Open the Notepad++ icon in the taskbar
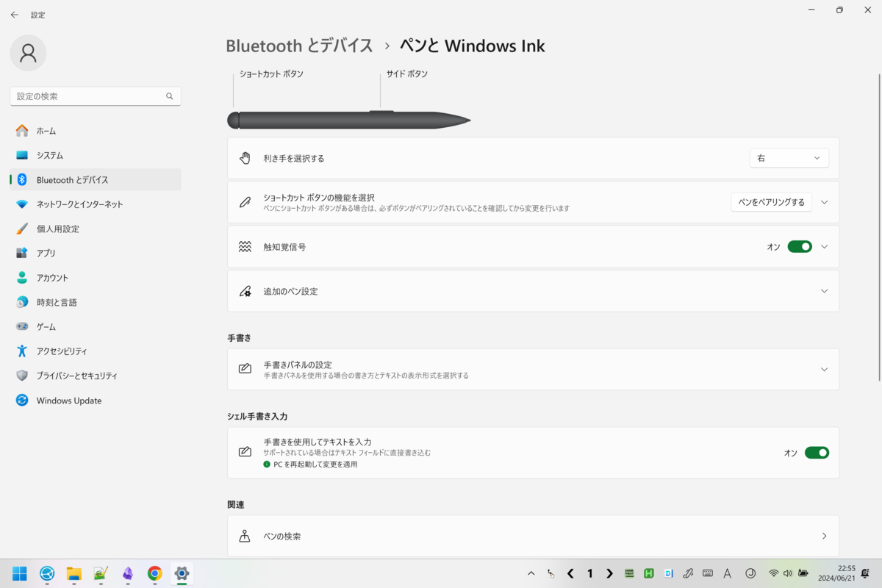 click(x=101, y=573)
